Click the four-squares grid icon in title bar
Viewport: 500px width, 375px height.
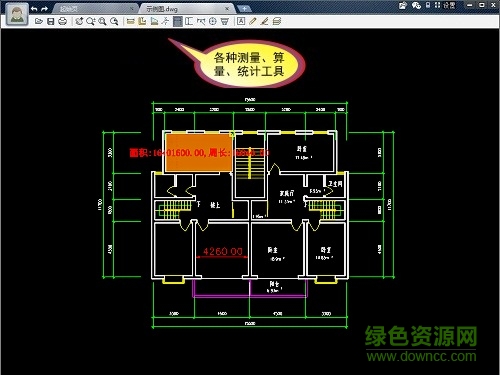437,5
